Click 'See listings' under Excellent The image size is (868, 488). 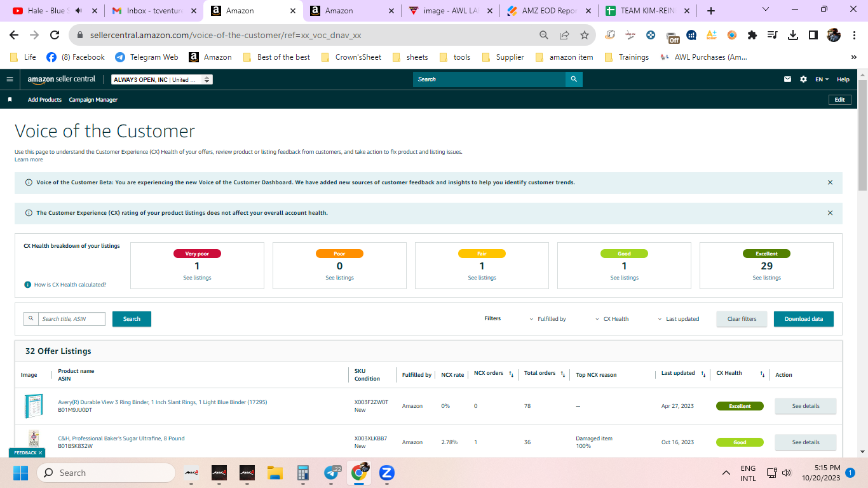click(x=766, y=278)
